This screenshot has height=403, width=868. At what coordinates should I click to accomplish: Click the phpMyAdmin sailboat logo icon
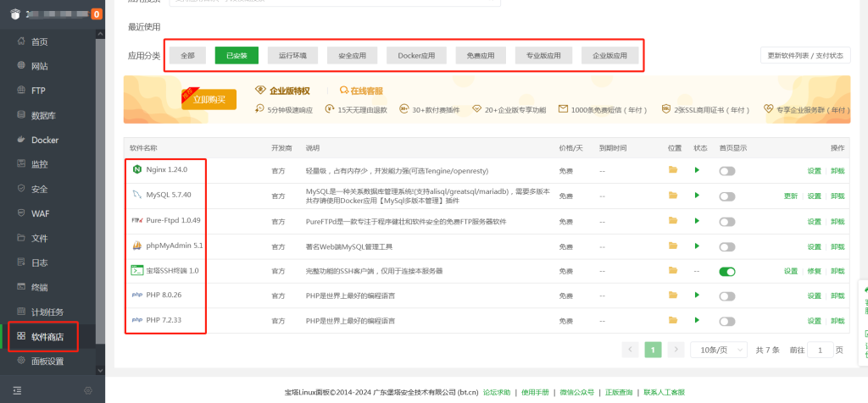point(136,246)
